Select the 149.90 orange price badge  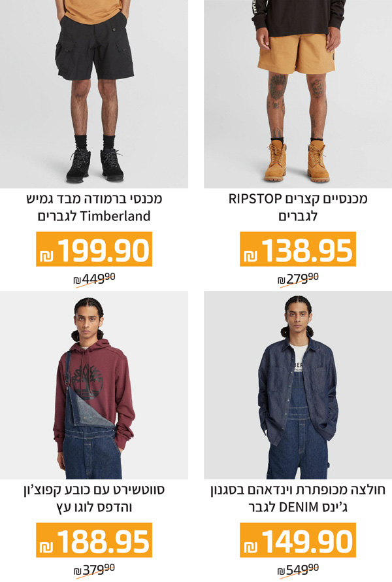[x=298, y=540]
